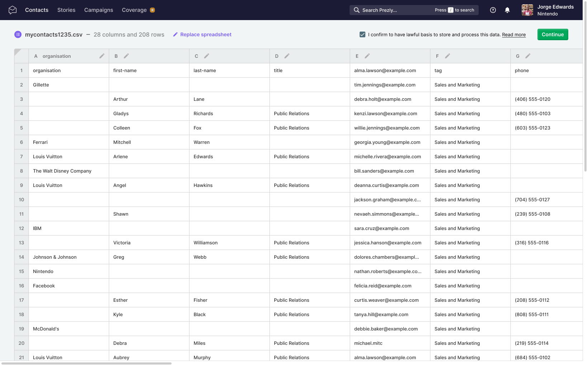Click the Continue button

click(x=553, y=34)
